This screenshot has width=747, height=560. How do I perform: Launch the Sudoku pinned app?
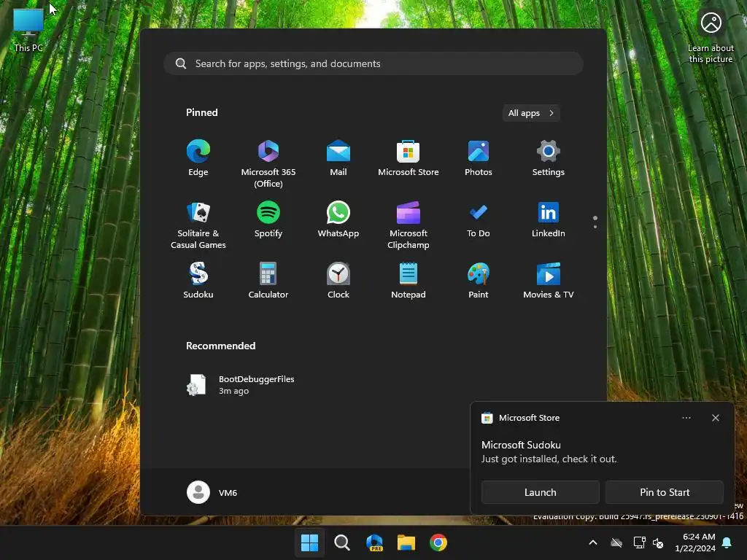198,281
